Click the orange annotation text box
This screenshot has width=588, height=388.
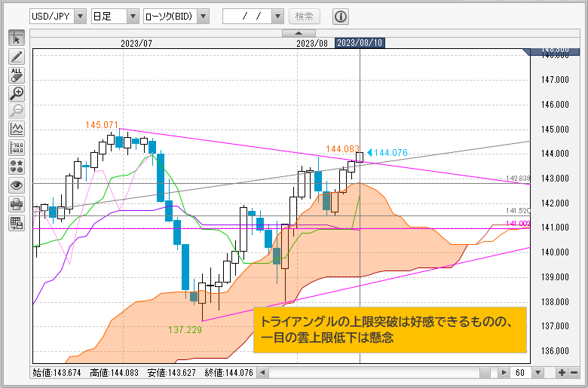pyautogui.click(x=390, y=330)
